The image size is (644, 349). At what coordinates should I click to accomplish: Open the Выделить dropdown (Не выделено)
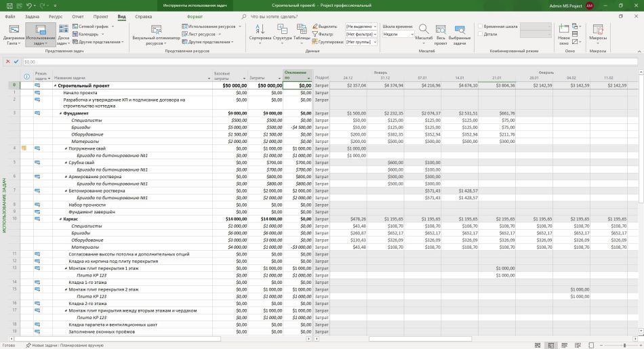tap(361, 26)
